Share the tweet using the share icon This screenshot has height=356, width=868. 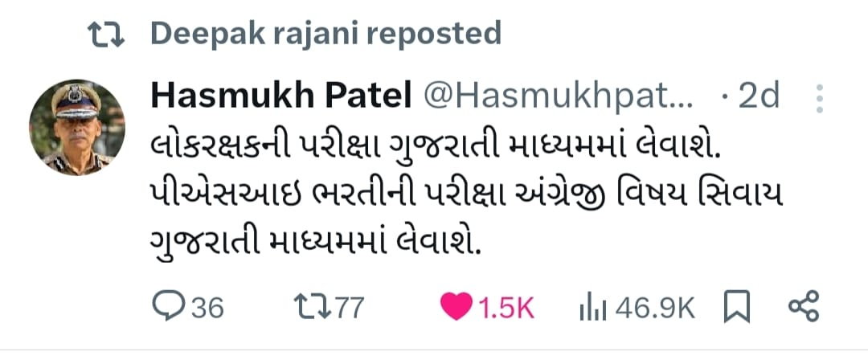[x=803, y=307]
